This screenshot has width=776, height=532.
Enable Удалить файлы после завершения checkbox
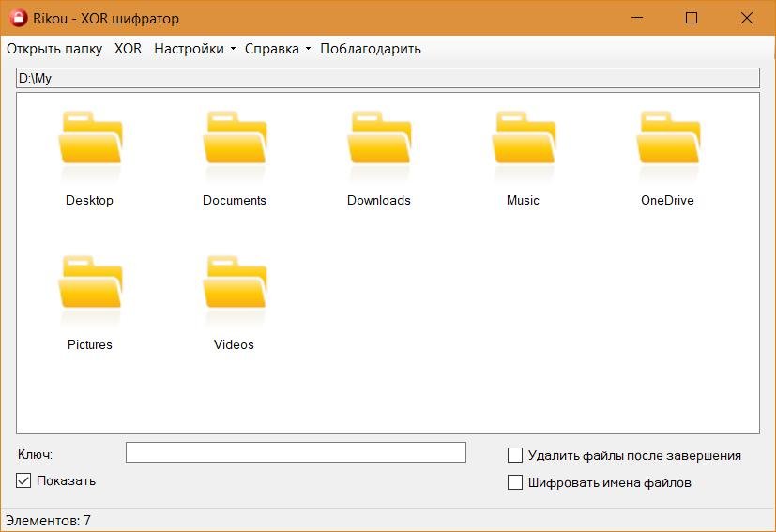515,455
